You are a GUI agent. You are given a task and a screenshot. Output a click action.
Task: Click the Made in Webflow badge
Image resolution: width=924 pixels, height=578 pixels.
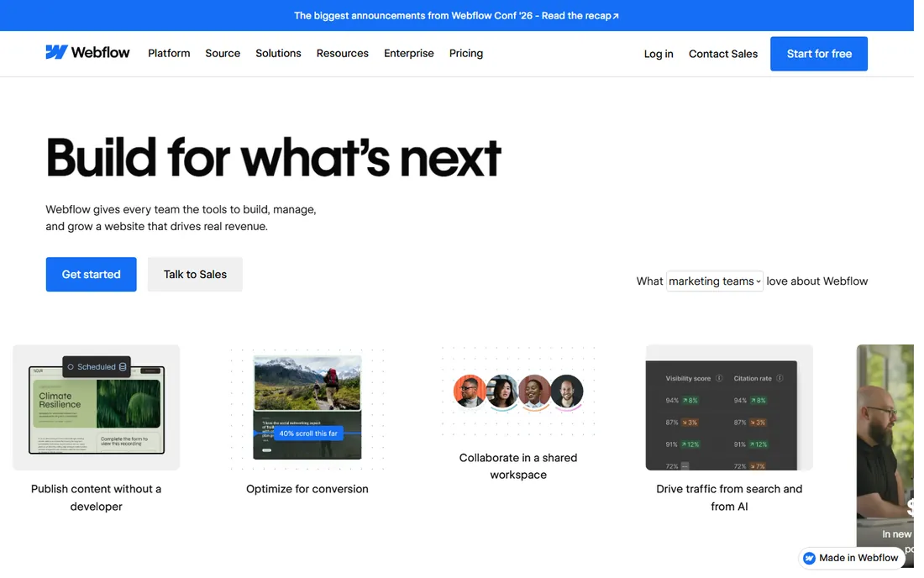(x=851, y=557)
